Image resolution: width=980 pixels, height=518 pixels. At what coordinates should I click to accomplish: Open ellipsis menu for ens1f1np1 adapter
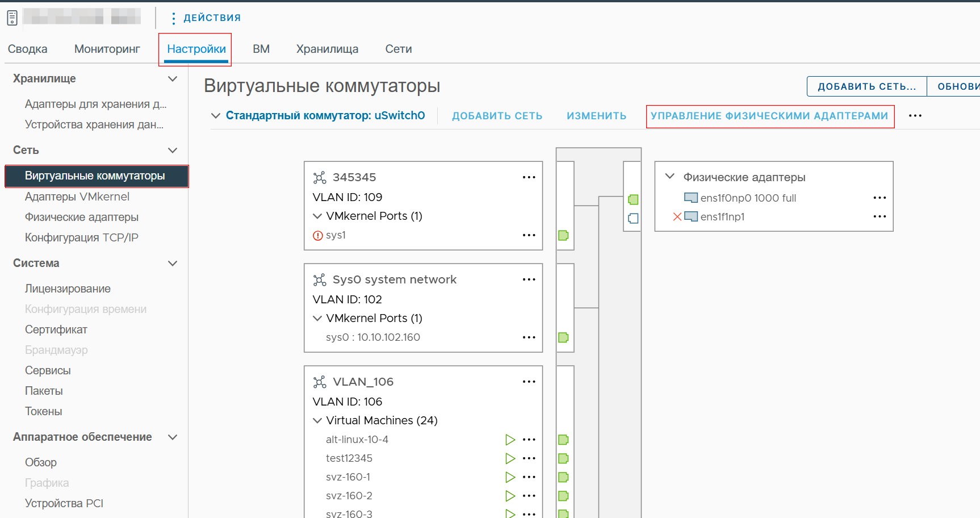[880, 216]
